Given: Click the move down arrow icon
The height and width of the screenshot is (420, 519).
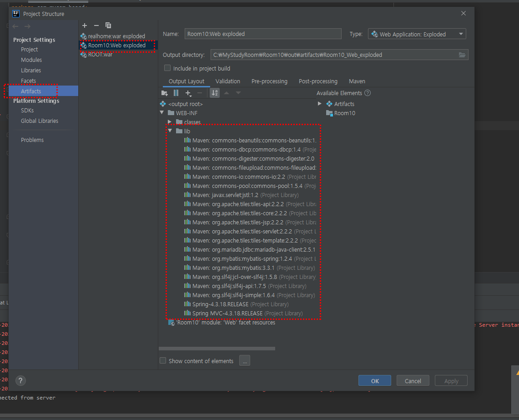Looking at the screenshot, I should tap(238, 93).
